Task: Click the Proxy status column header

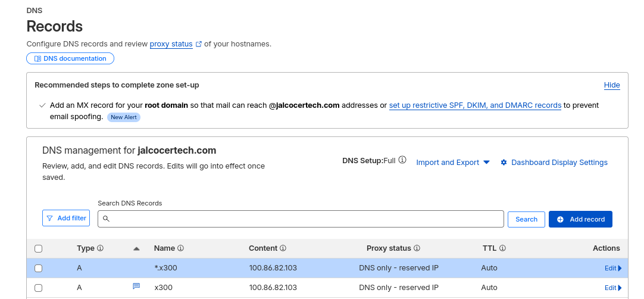Action: coord(389,248)
